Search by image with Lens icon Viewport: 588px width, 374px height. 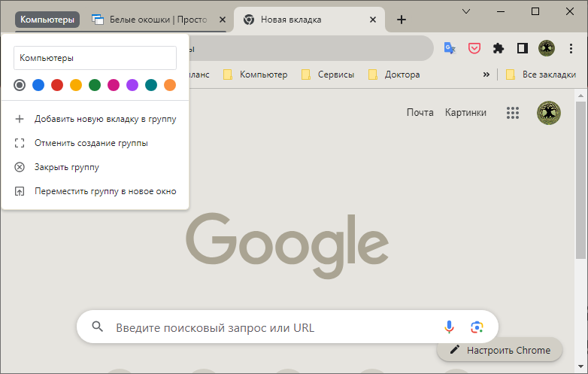[x=477, y=327]
